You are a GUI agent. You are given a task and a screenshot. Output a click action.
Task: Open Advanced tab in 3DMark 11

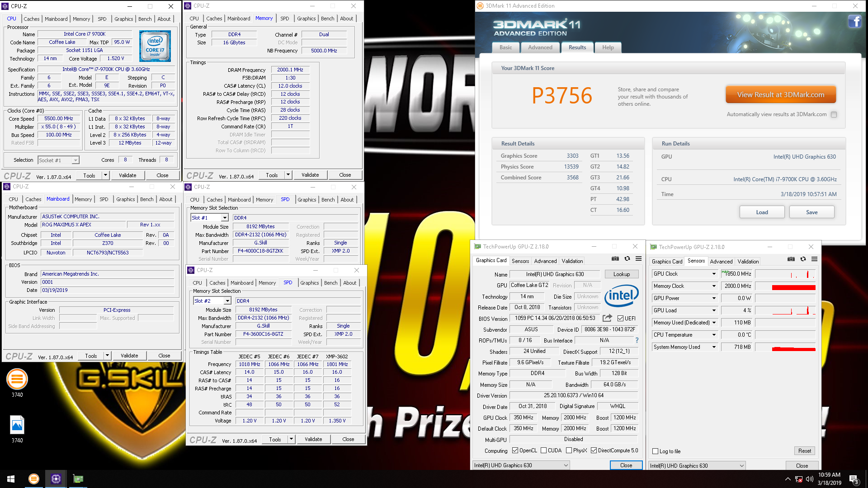540,47
